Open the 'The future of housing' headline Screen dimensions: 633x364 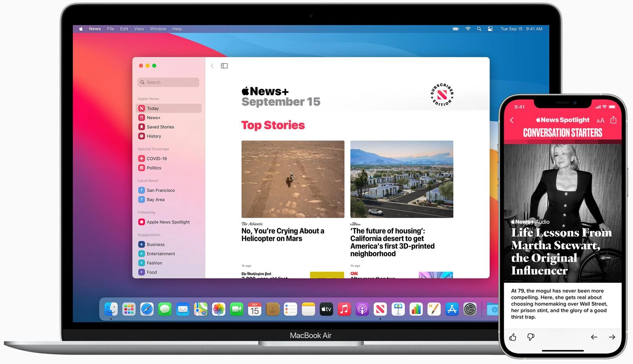[x=393, y=242]
